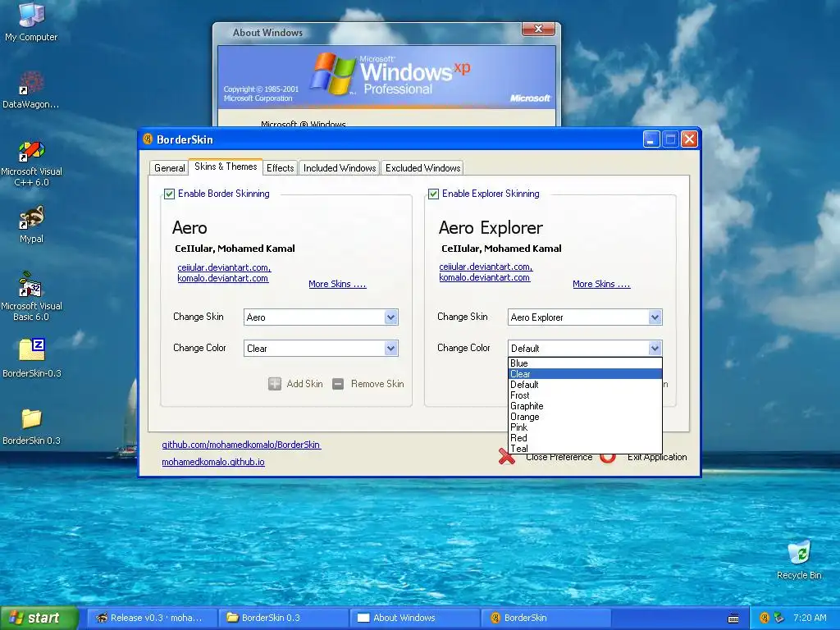Open mohamedkomalo.github.io link
Image resolution: width=840 pixels, height=630 pixels.
(x=213, y=462)
